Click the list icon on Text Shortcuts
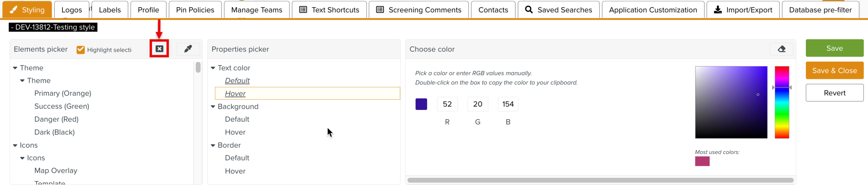The height and width of the screenshot is (192, 868). pyautogui.click(x=303, y=10)
